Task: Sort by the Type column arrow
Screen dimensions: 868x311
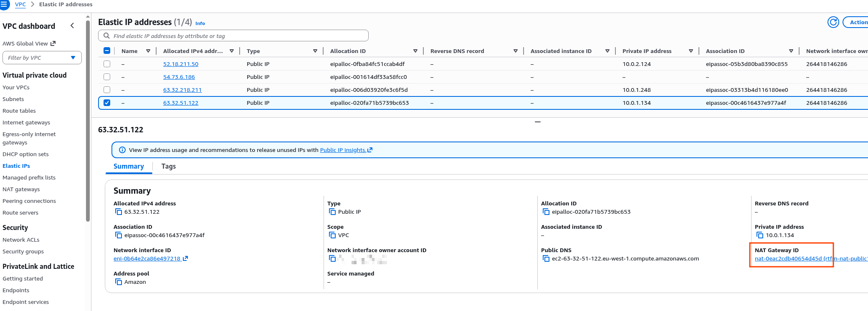Action: tap(315, 51)
